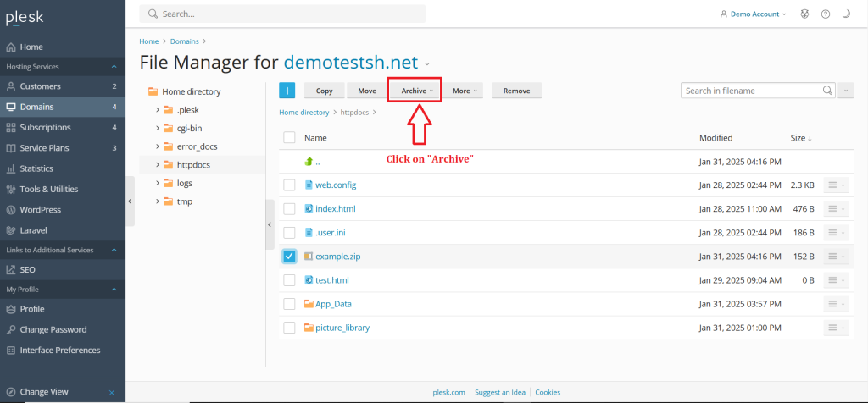
Task: Open row menu for example.zip
Action: 836,257
